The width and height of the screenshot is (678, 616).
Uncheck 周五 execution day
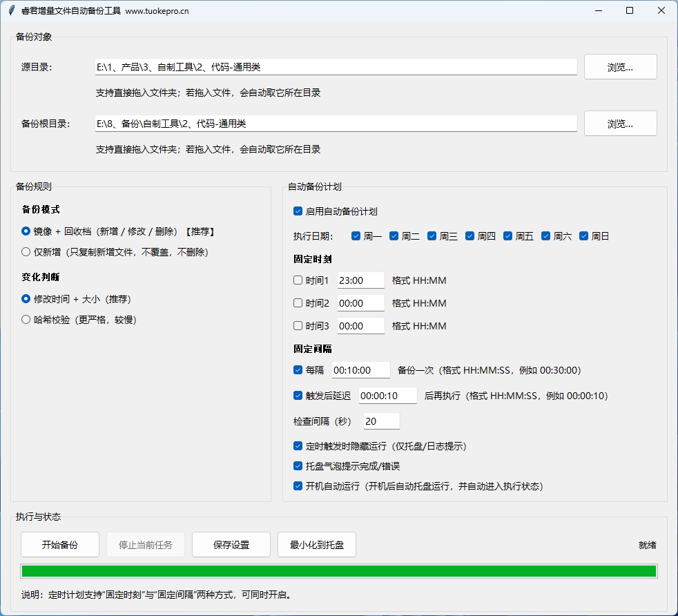click(508, 236)
